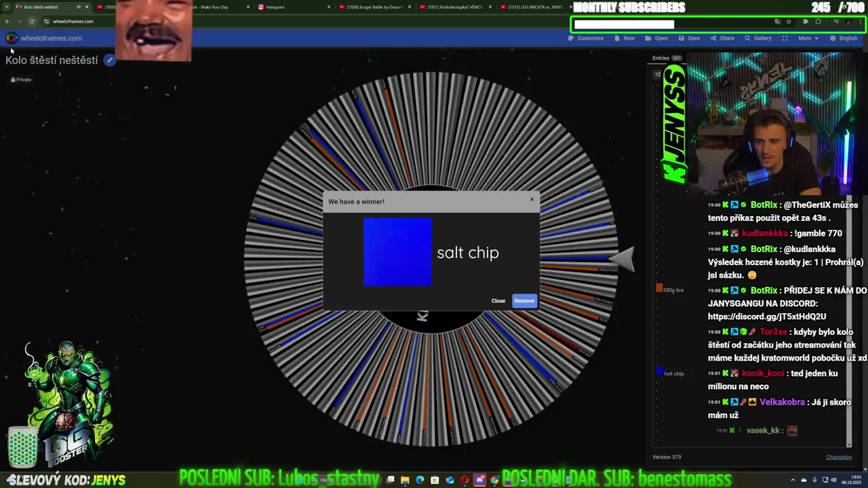This screenshot has height=488, width=868.
Task: Open File Explorer from taskbar
Action: point(405,480)
